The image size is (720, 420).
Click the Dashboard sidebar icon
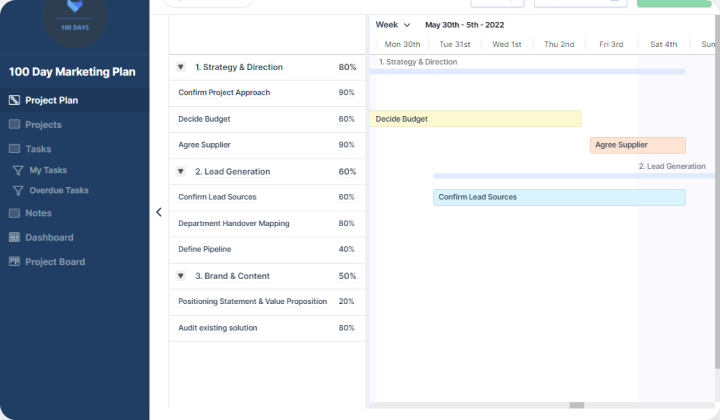pos(14,238)
